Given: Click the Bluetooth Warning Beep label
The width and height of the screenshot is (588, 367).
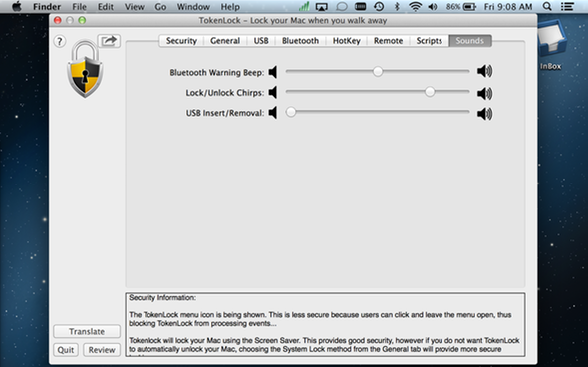Looking at the screenshot, I should [217, 73].
